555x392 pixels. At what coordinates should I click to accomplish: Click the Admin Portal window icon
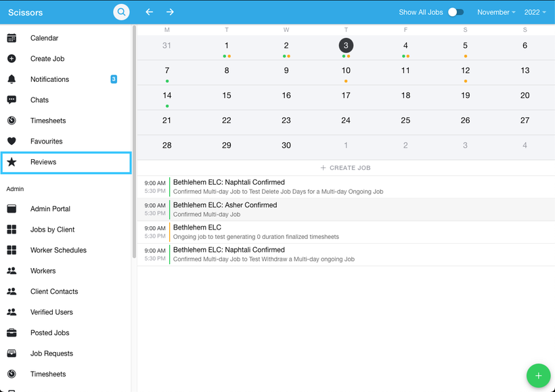12,209
